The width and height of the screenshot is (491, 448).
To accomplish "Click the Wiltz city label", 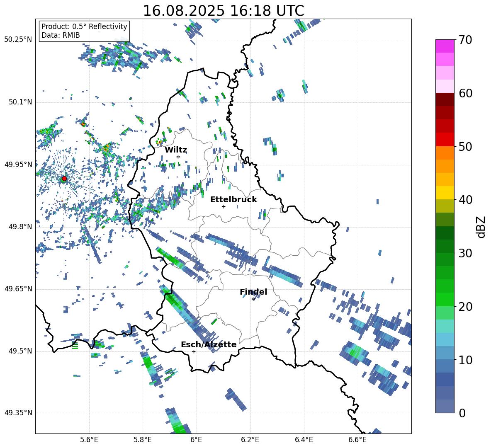I will coord(176,150).
